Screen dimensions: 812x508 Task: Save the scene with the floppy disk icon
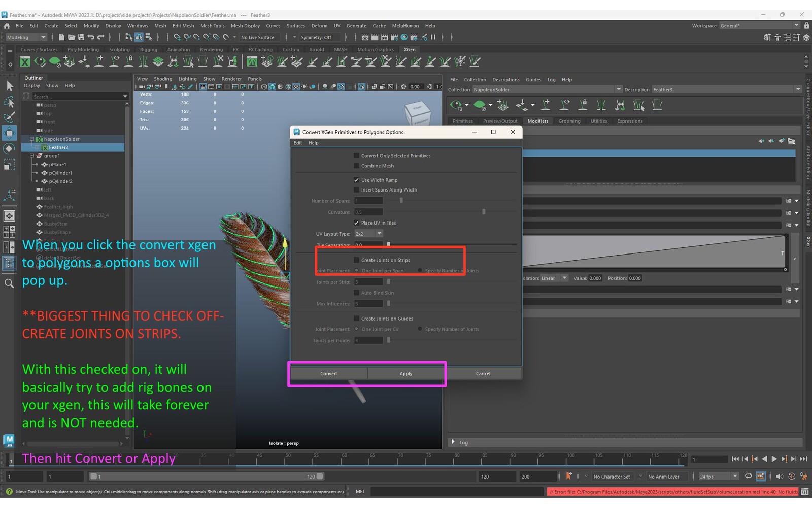pos(81,37)
